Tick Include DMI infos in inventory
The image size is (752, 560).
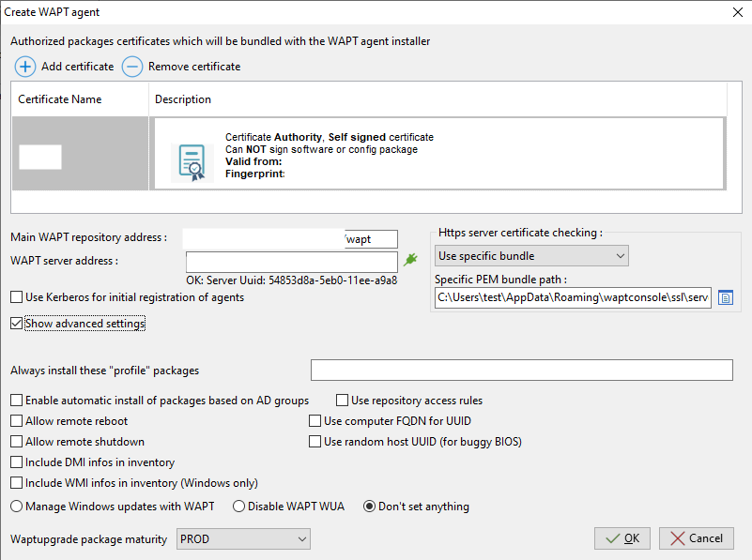click(17, 462)
